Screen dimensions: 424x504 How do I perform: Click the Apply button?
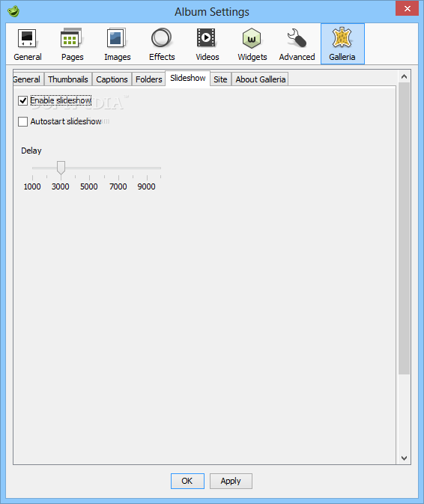(231, 481)
